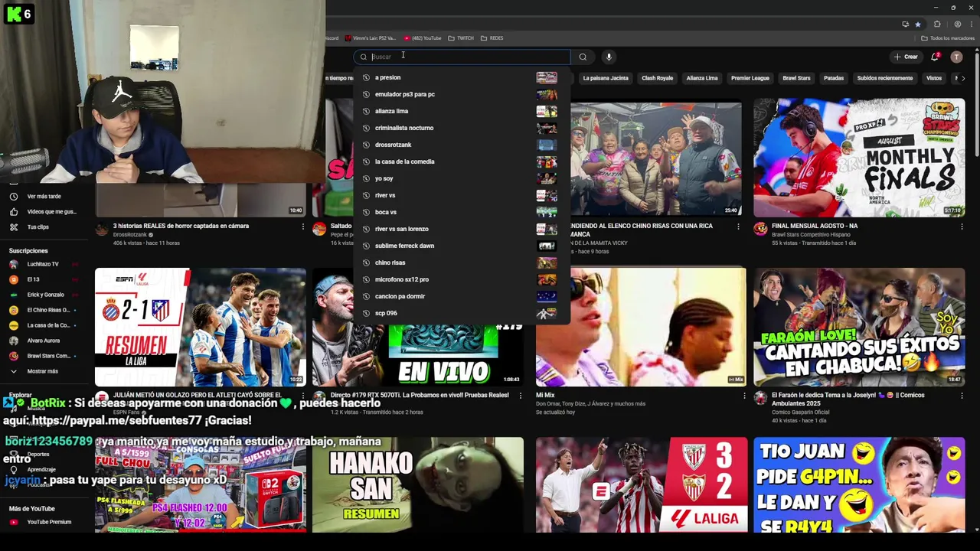Open the FINAL MENSUAL AGOSTO - NA title
980x551 pixels.
pos(815,226)
